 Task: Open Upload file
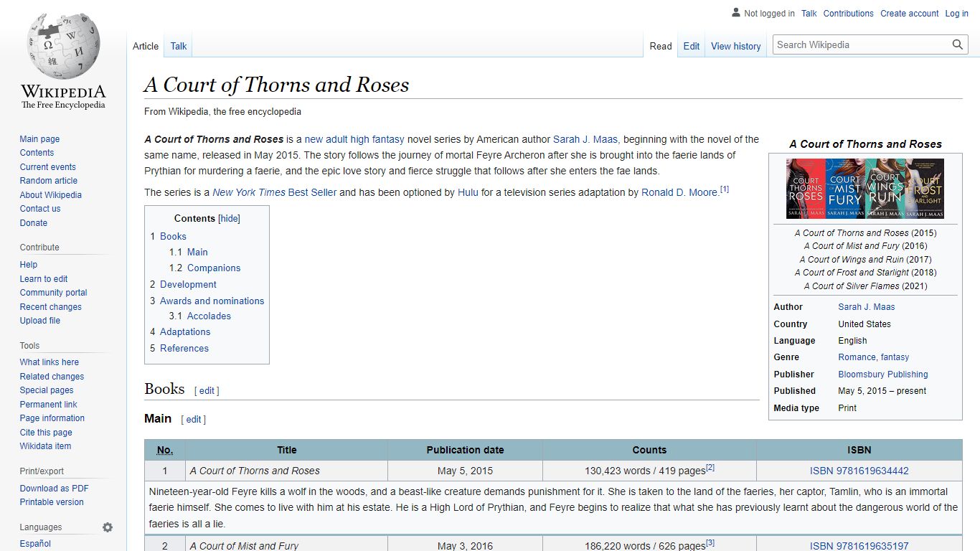(x=40, y=321)
